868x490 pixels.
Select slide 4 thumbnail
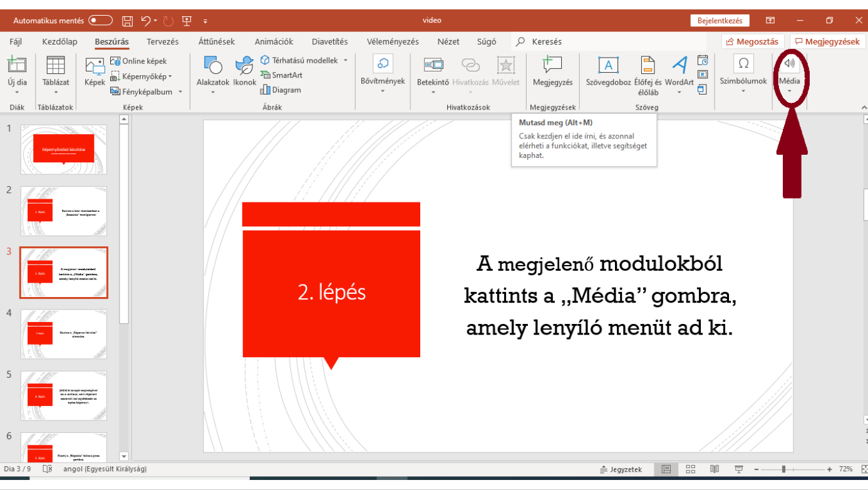tap(64, 334)
